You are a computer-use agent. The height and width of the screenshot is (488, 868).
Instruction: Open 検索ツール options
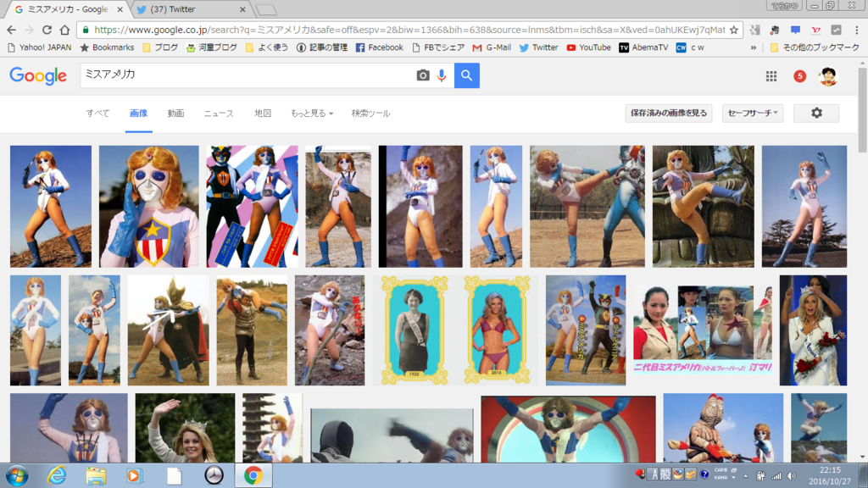tap(370, 113)
